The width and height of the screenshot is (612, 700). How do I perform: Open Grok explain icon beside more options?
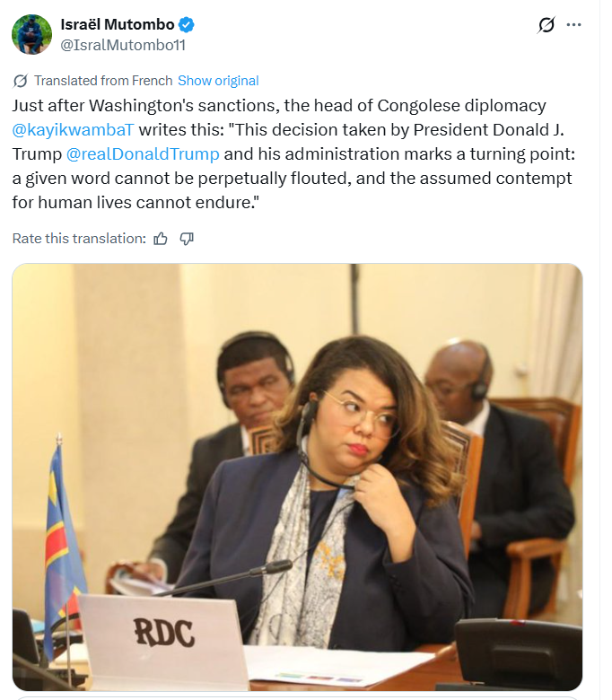click(546, 25)
